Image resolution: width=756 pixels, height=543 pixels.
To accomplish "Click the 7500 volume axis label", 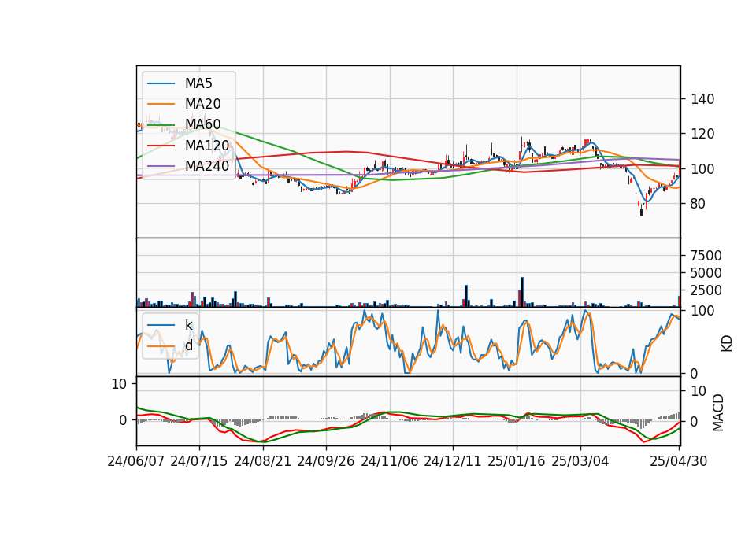I will click(706, 256).
